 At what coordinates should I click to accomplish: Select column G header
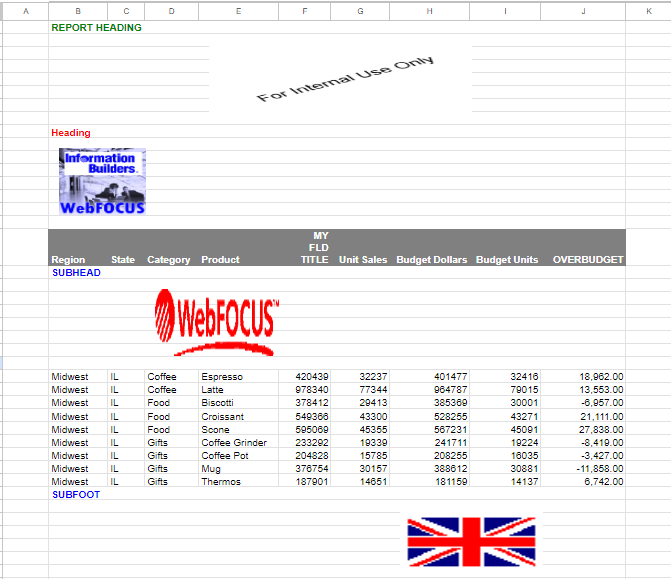[360, 12]
